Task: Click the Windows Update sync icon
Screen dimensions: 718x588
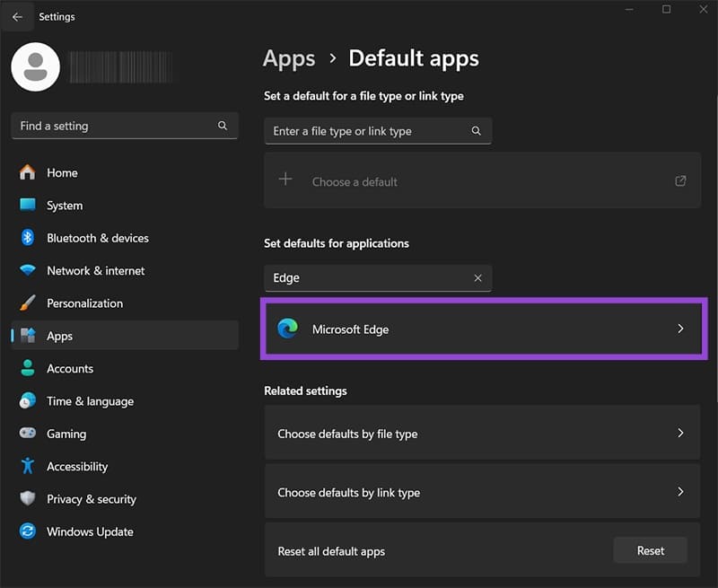Action: [28, 531]
